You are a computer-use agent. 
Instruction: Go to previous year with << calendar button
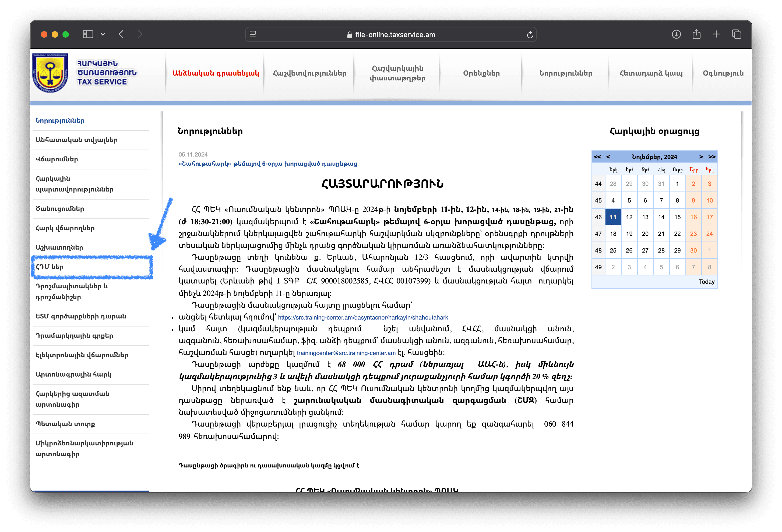(597, 157)
